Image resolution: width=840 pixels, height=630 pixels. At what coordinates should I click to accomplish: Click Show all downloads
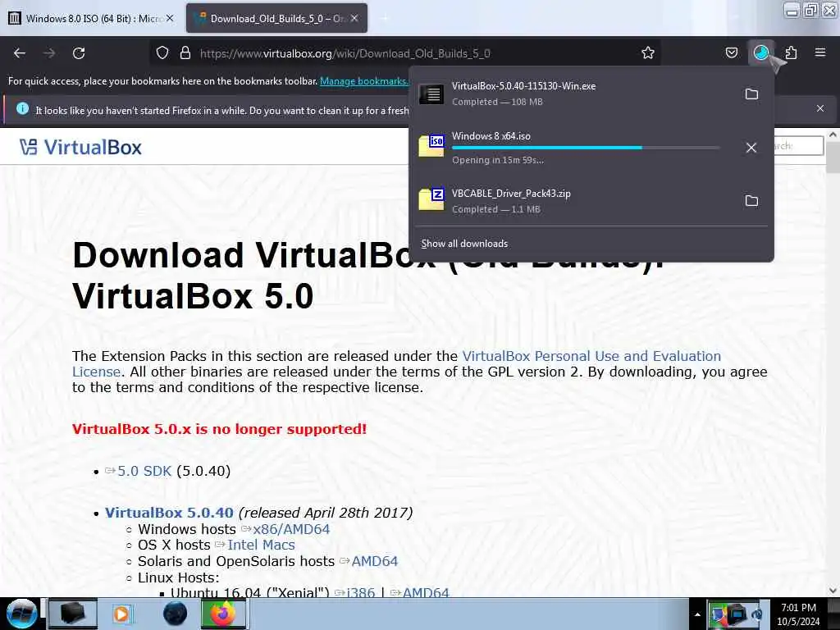click(464, 244)
